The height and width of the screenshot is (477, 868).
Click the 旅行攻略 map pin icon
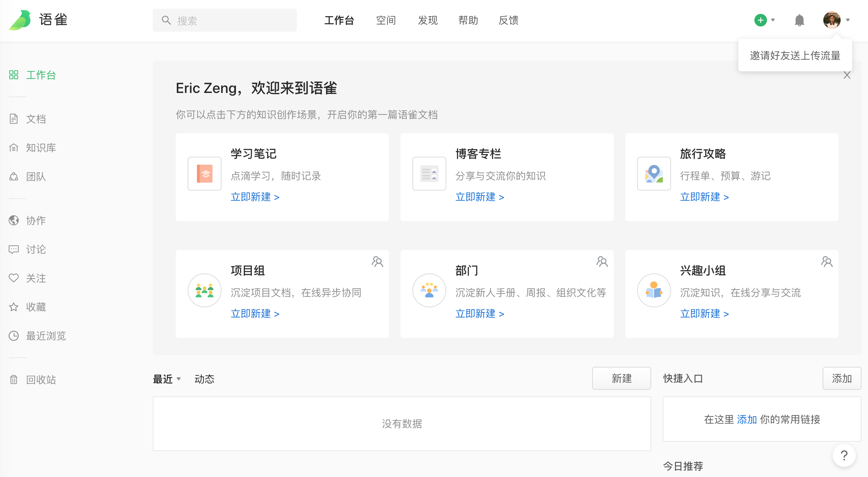(654, 174)
